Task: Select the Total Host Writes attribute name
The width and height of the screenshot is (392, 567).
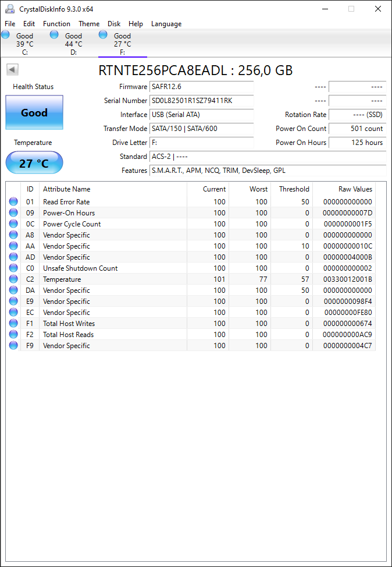Action: tap(69, 323)
